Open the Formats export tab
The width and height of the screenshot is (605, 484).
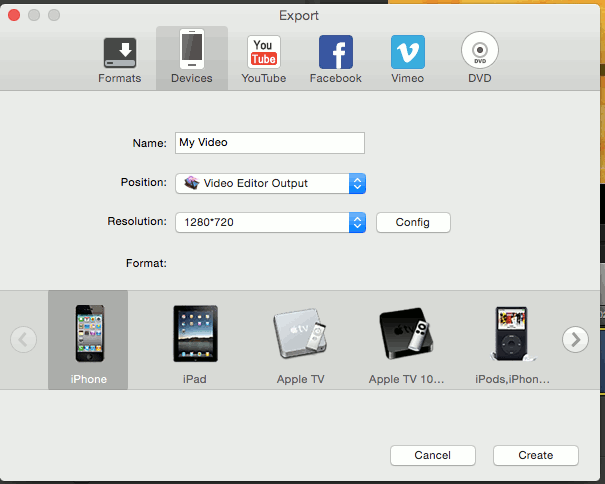[x=120, y=60]
